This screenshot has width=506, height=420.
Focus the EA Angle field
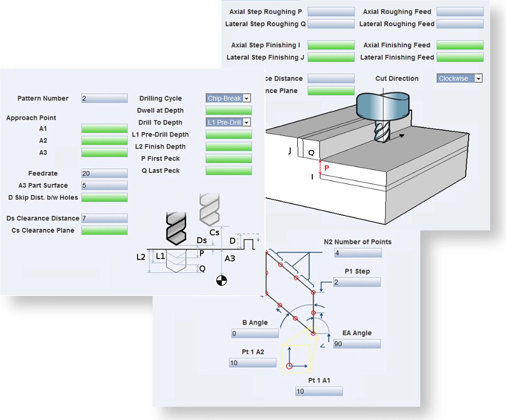pyautogui.click(x=357, y=344)
